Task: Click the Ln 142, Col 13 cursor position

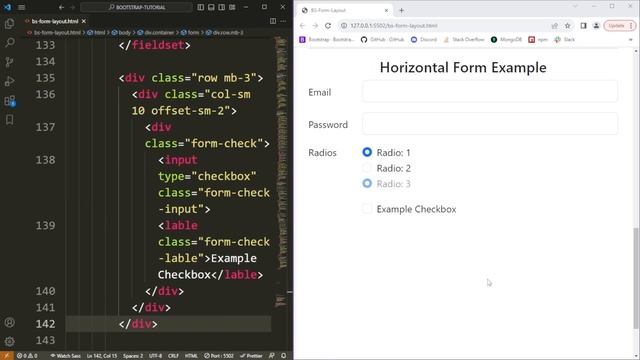Action: [x=102, y=356]
